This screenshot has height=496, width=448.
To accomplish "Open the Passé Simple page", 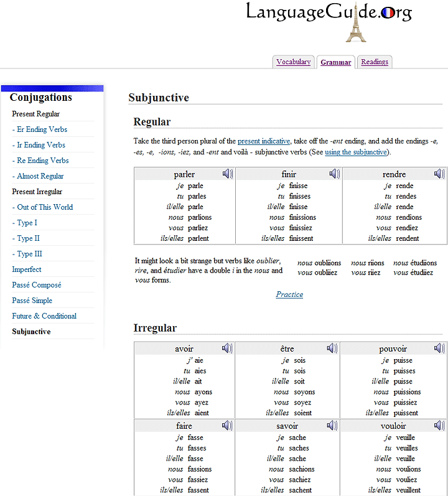I will tap(32, 301).
